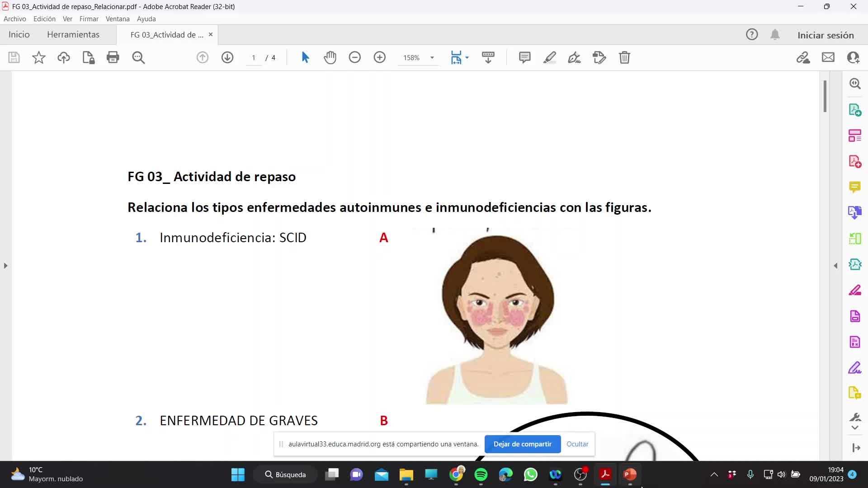Expand the left navigation pane arrow

5,266
